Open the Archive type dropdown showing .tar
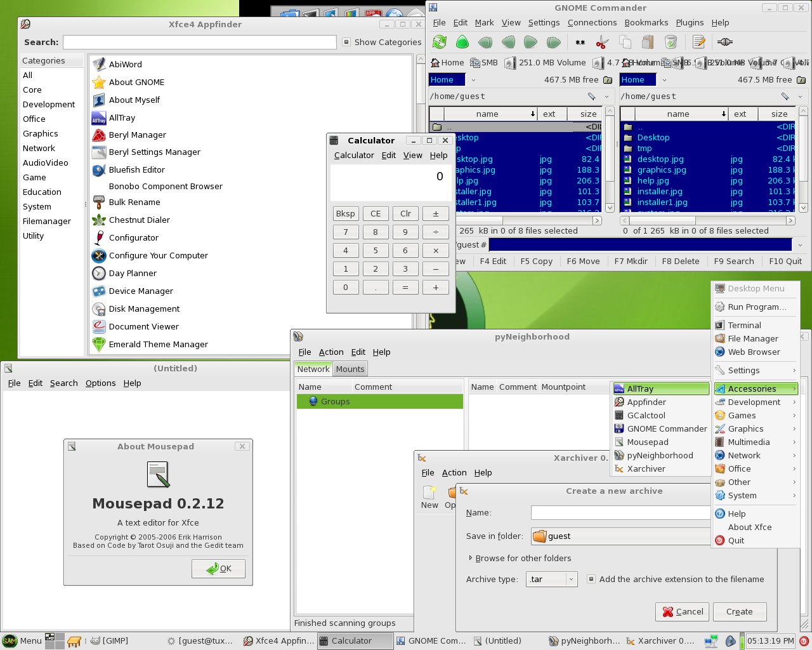812x650 pixels. [x=551, y=579]
